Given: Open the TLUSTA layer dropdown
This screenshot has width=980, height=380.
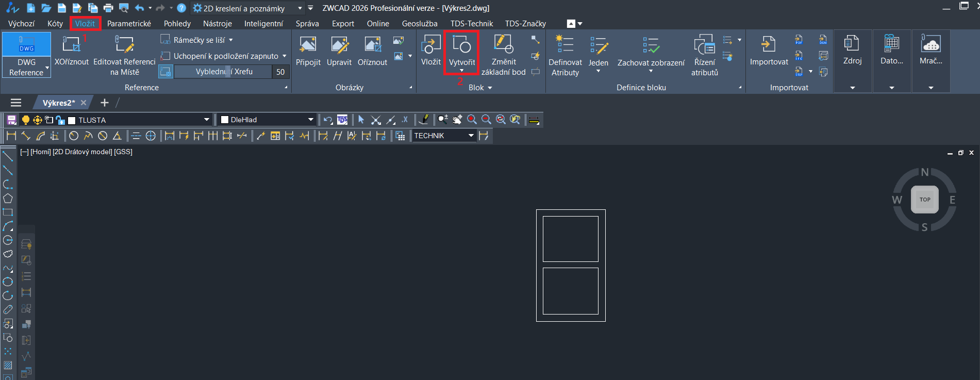Looking at the screenshot, I should (x=206, y=120).
